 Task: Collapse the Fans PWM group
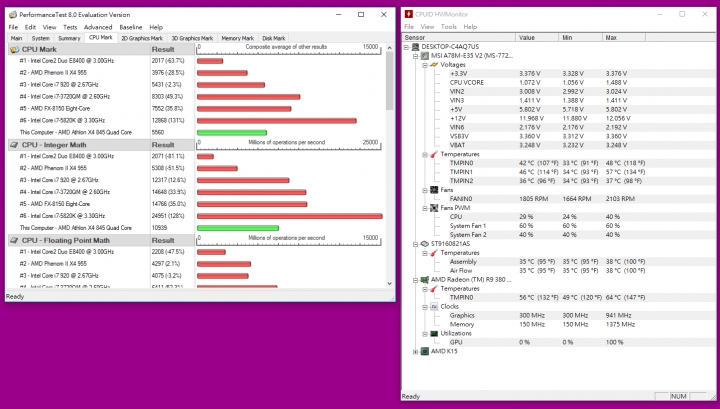425,208
